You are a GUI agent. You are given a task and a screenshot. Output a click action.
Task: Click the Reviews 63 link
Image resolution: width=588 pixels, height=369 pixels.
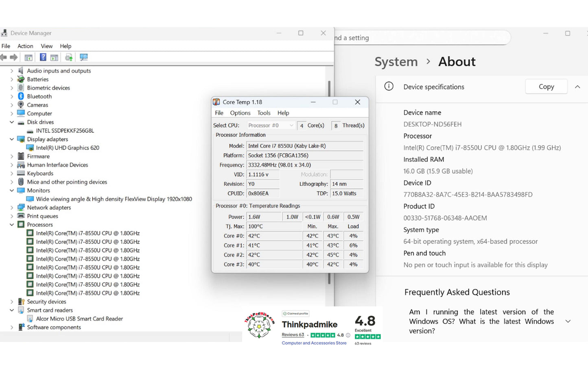pos(293,335)
